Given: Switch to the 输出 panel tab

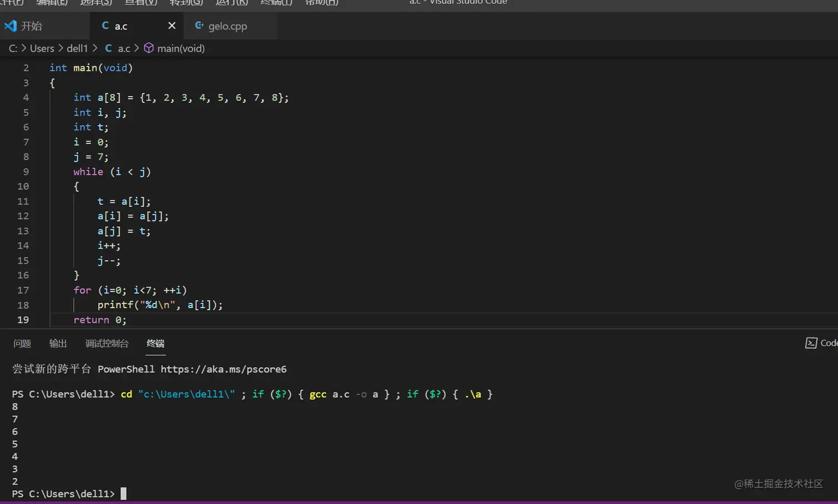Looking at the screenshot, I should [x=58, y=344].
